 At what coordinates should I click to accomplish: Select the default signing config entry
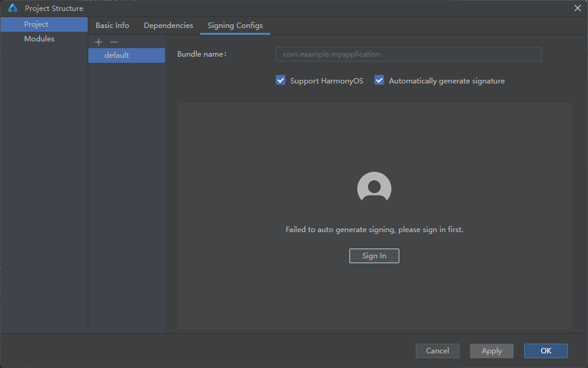click(117, 55)
